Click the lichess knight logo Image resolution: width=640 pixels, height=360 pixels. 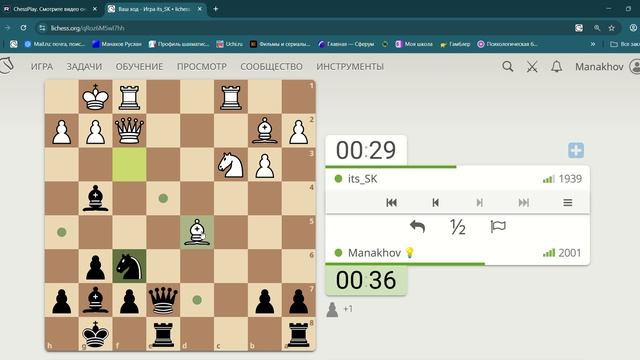(7, 66)
